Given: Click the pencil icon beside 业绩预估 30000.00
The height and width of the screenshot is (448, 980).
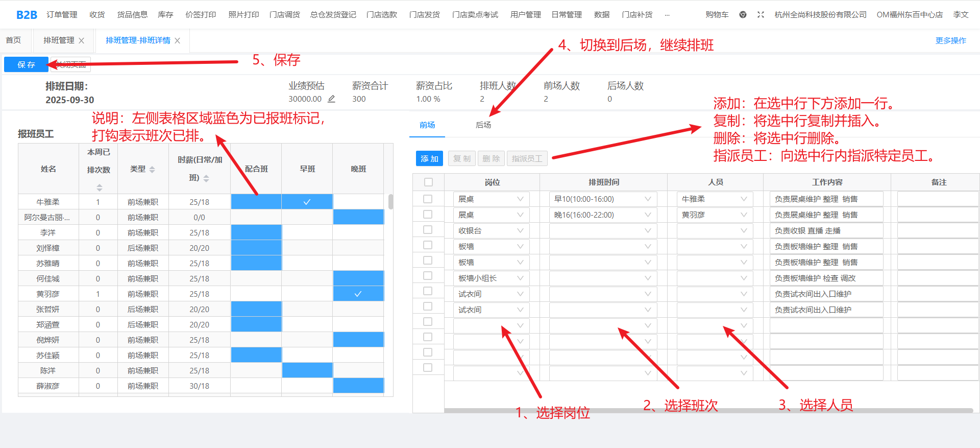Looking at the screenshot, I should coord(331,99).
